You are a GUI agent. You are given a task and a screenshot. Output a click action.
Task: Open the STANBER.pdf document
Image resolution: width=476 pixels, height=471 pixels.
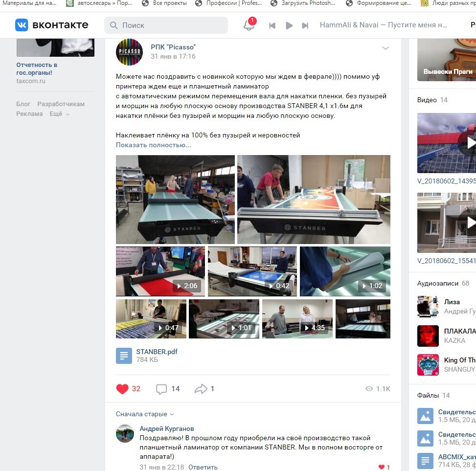click(x=157, y=352)
